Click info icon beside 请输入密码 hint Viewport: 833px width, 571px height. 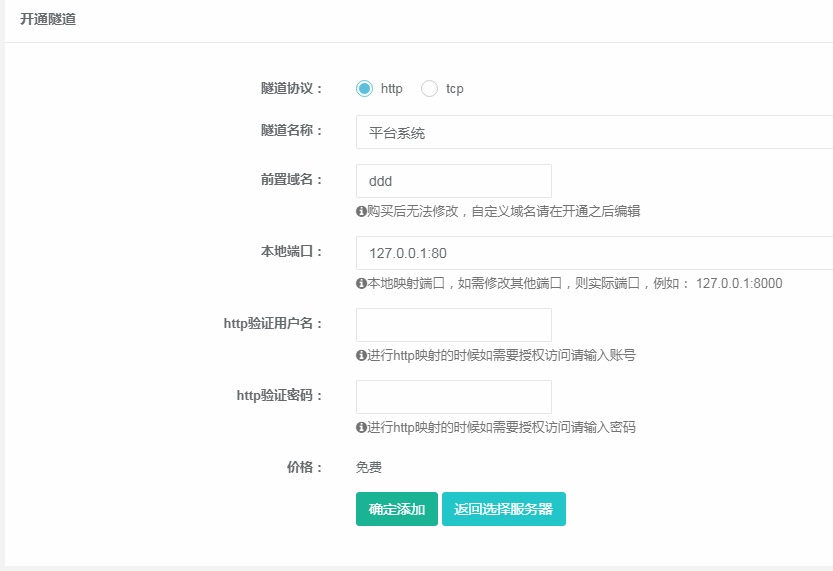point(361,427)
